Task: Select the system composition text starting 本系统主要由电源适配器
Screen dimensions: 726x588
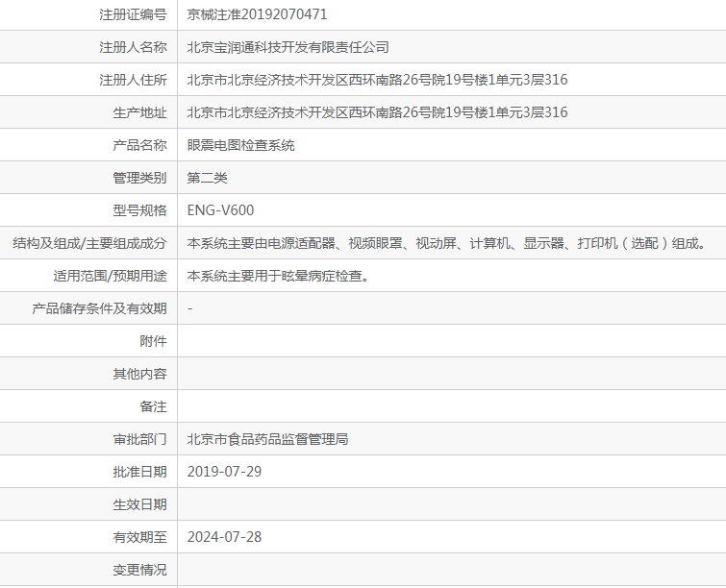Action: point(447,243)
